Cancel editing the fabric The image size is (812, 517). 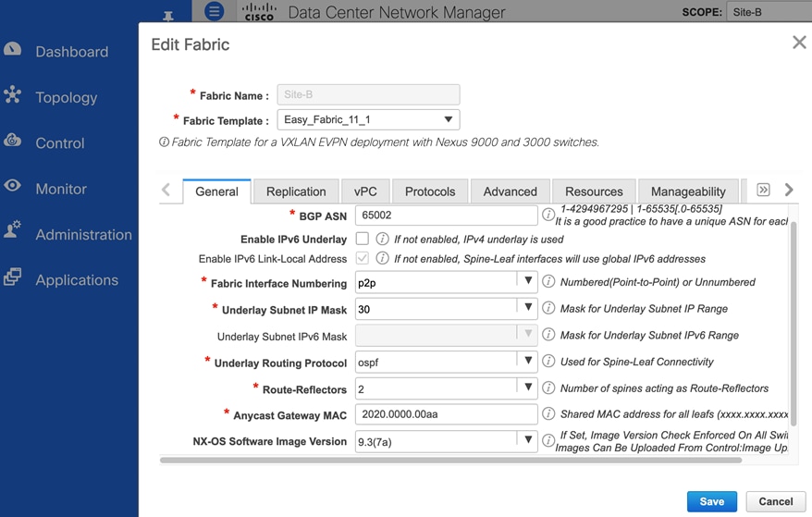[x=775, y=501]
